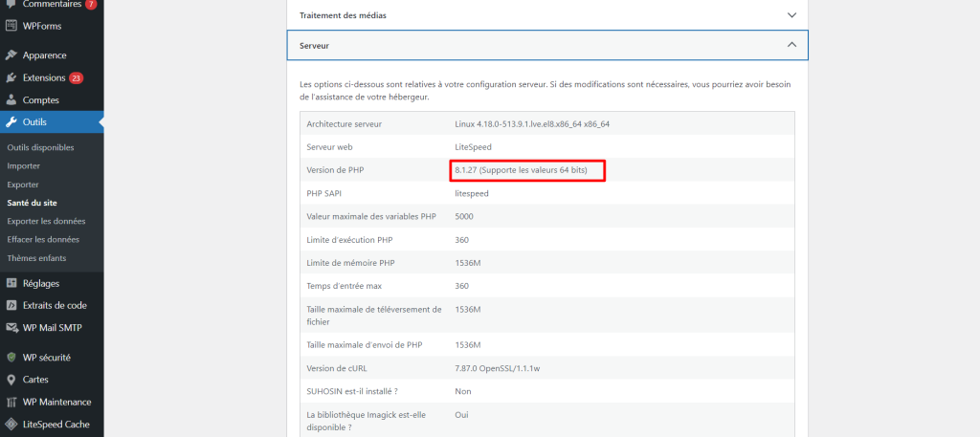980x437 pixels.
Task: Click the WP Mail SMTP envelope icon
Action: (x=11, y=328)
